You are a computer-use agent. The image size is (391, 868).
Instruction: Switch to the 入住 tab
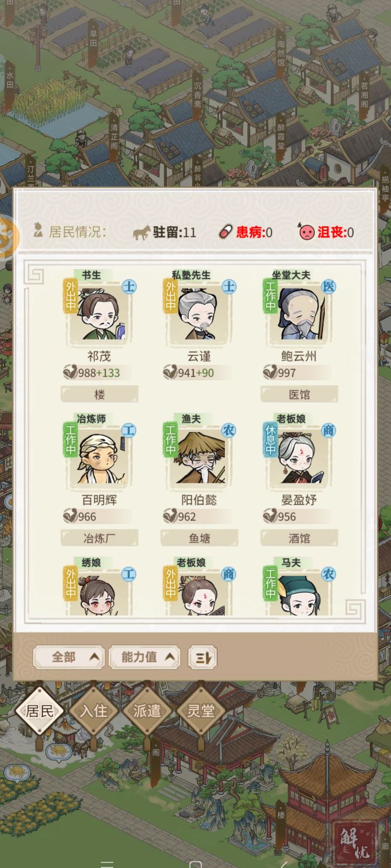point(93,711)
